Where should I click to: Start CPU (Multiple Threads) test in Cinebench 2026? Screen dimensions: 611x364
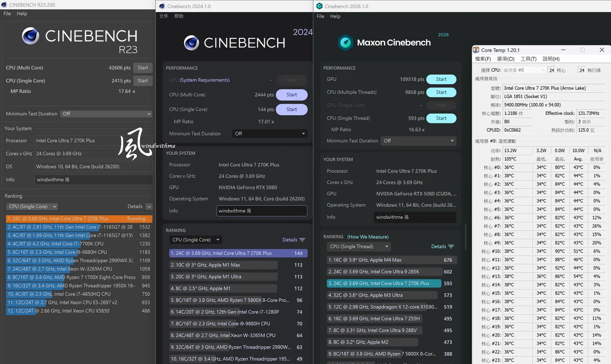441,92
